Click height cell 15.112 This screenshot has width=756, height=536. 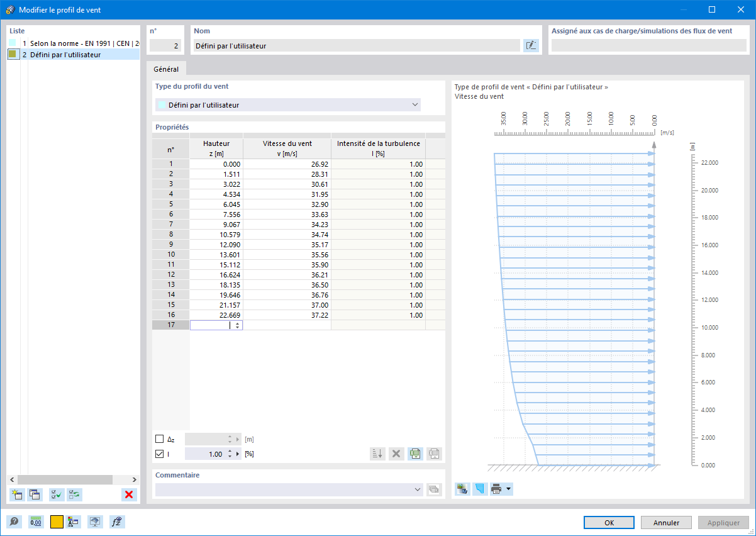[216, 264]
